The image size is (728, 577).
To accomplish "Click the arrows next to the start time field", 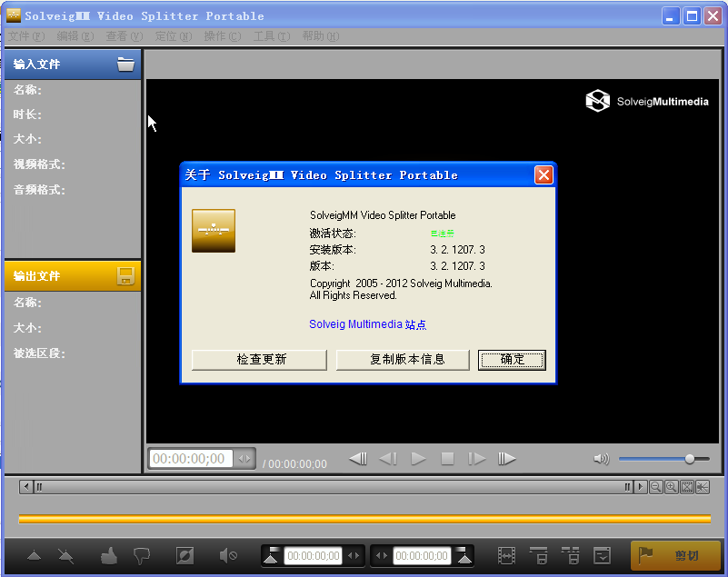I will (354, 554).
